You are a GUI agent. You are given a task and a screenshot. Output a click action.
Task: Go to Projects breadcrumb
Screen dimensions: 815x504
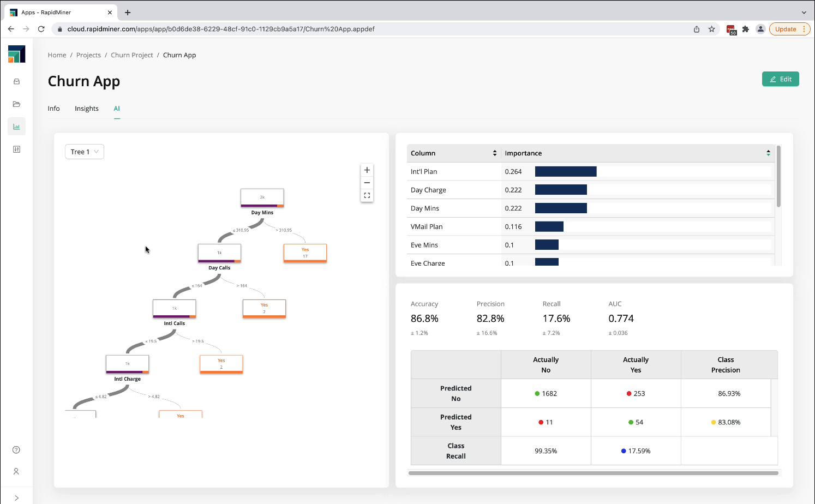(88, 55)
